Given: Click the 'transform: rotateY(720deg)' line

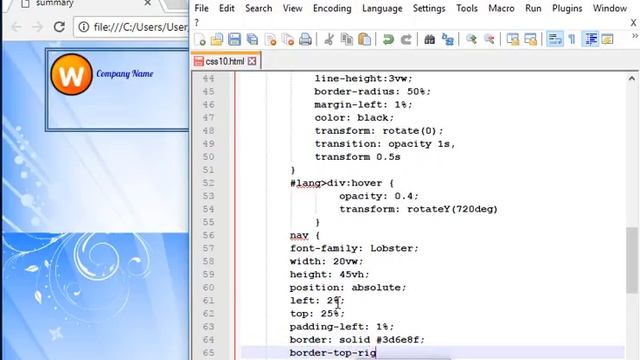Looking at the screenshot, I should pos(418,209).
